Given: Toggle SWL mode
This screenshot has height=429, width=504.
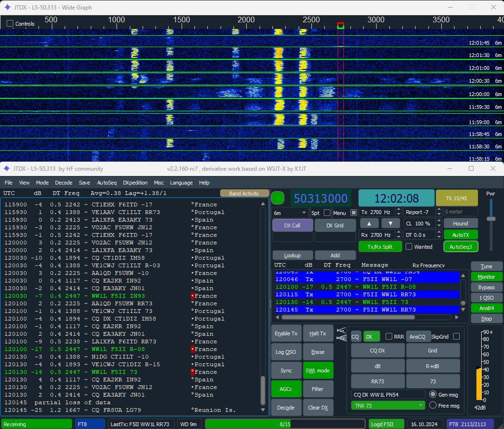Looking at the screenshot, I should coord(318,370).
